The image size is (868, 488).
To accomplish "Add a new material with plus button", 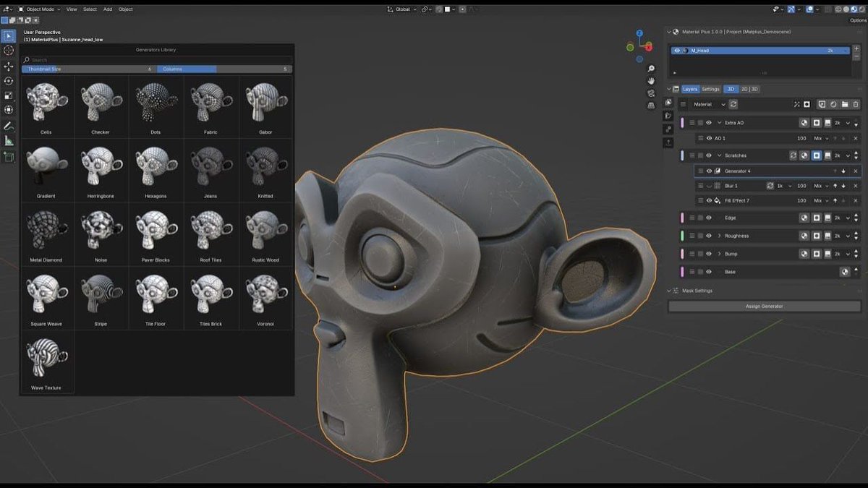I will click(856, 48).
